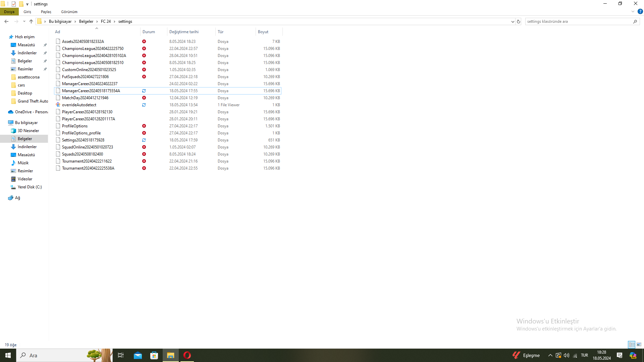
Task: Switch to the Görünüm ribbon tab
Action: [x=69, y=11]
